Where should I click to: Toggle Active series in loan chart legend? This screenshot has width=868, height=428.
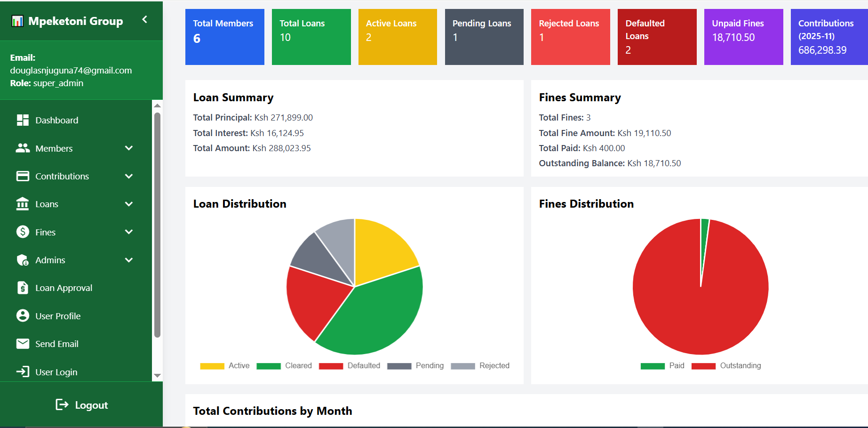(x=225, y=366)
